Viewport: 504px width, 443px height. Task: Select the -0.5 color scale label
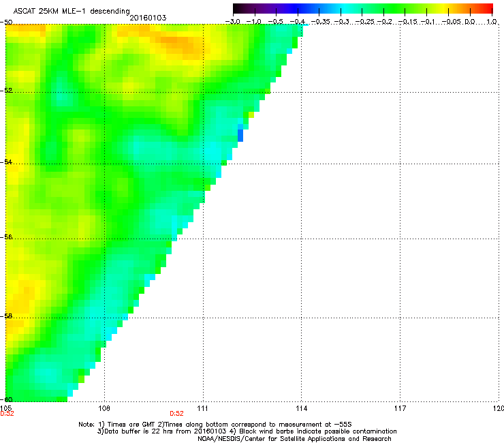tap(275, 22)
